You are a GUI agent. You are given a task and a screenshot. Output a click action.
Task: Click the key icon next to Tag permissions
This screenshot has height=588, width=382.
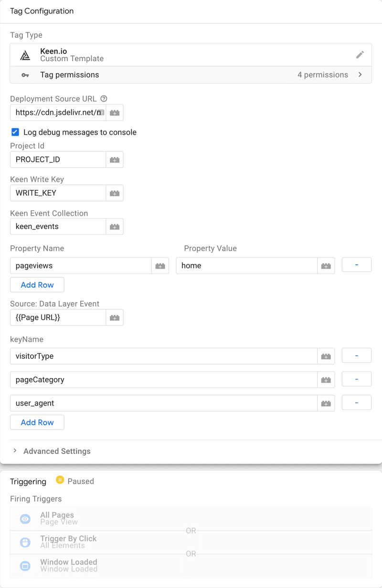click(x=25, y=74)
